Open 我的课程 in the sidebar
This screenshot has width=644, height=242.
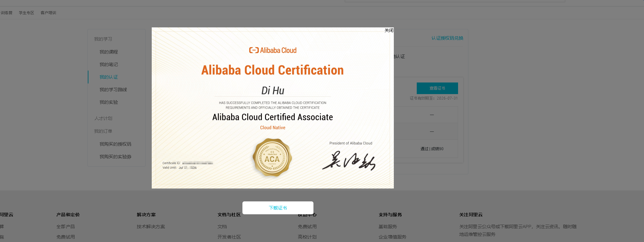[x=108, y=52]
